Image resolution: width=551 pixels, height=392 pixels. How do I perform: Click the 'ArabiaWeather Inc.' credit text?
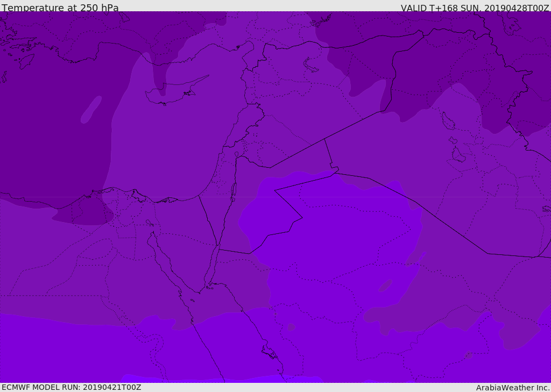click(513, 388)
